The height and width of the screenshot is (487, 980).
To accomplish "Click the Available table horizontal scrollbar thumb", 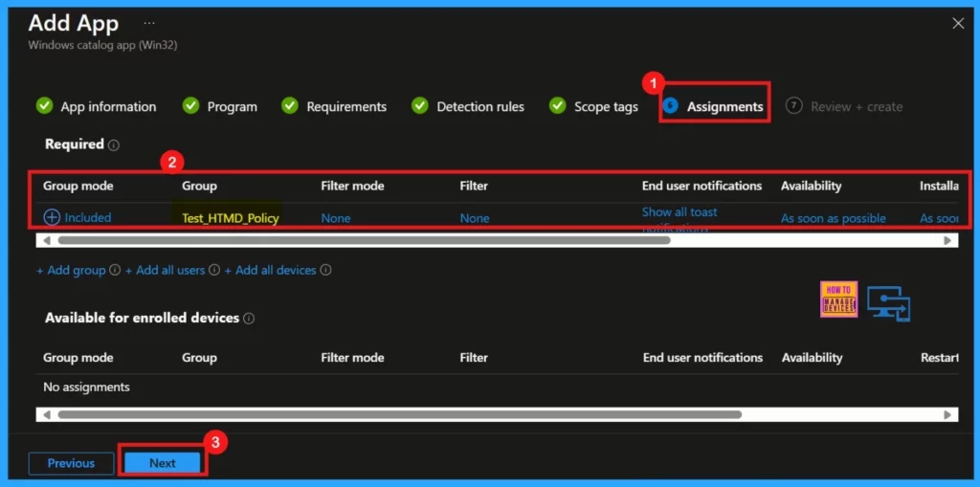I will coord(399,414).
